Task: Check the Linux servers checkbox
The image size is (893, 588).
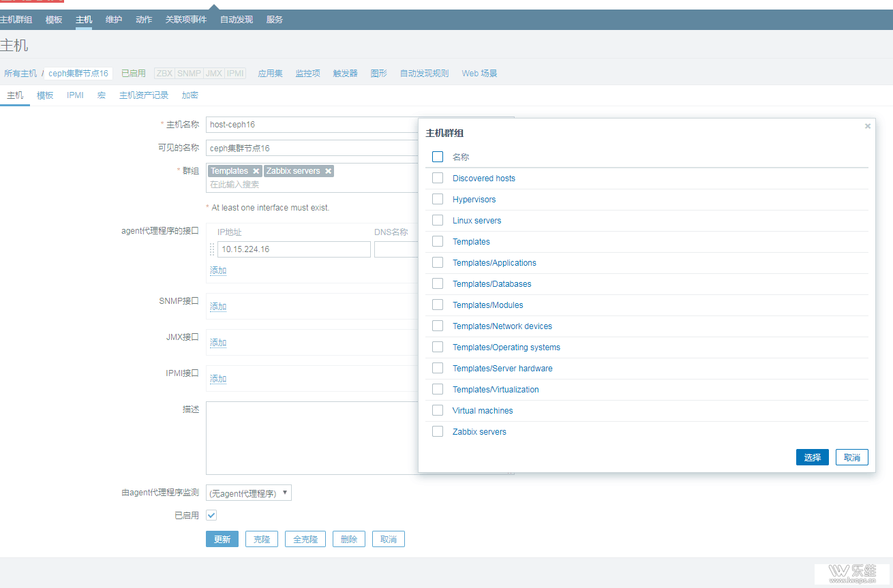Action: pos(438,220)
